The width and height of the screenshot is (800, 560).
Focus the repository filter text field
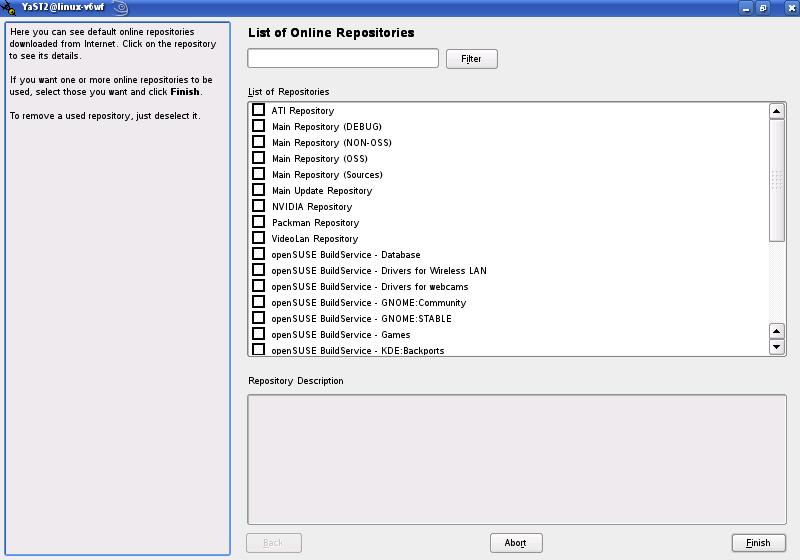coord(343,58)
